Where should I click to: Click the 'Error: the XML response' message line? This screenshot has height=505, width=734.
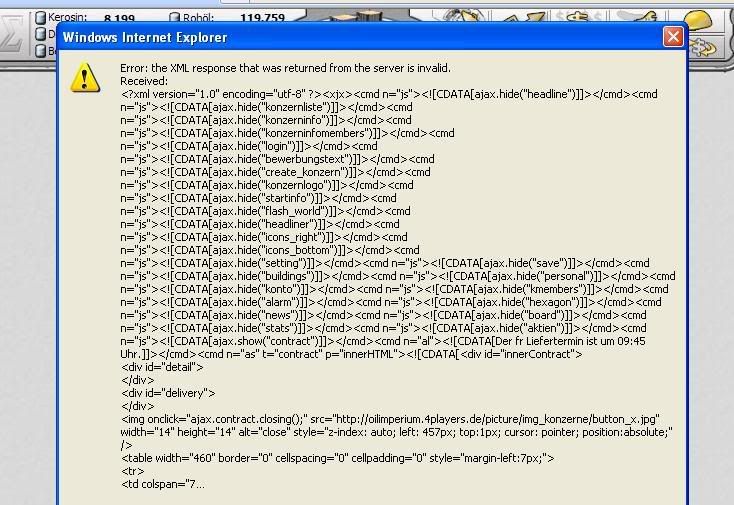286,68
